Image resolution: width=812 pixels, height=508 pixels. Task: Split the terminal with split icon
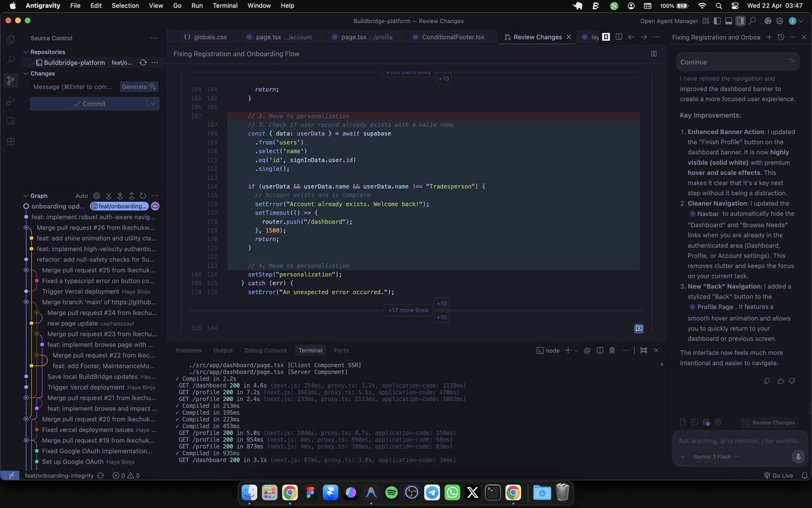600,350
